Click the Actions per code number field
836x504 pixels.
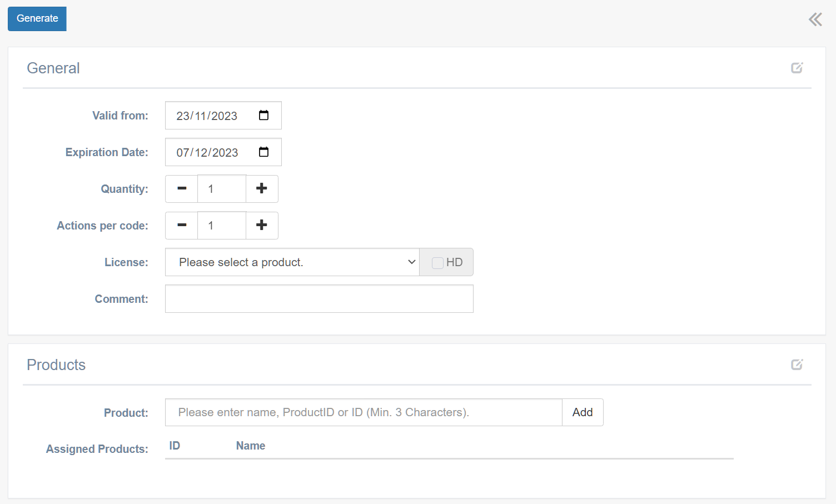pos(222,226)
